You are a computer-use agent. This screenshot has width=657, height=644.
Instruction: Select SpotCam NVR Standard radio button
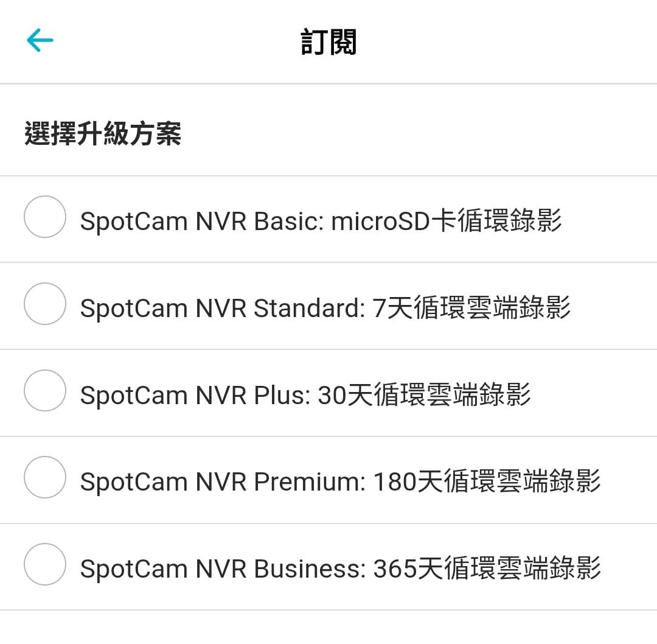click(x=44, y=304)
